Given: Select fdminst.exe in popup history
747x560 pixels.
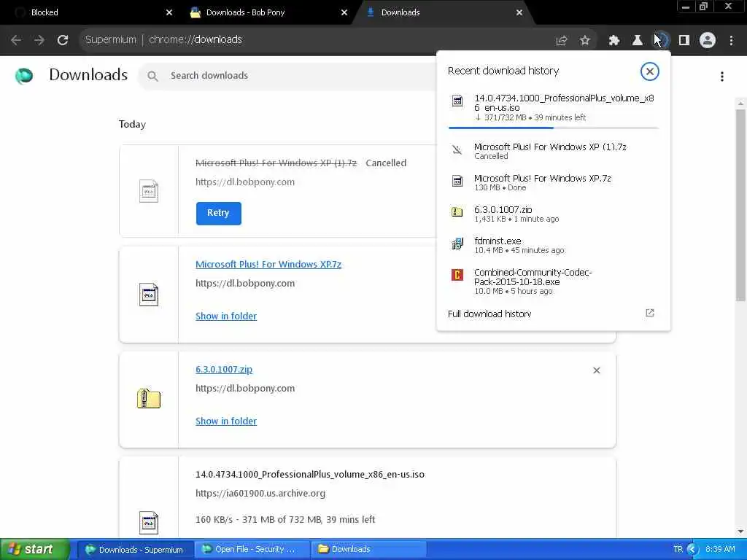Looking at the screenshot, I should (554, 245).
